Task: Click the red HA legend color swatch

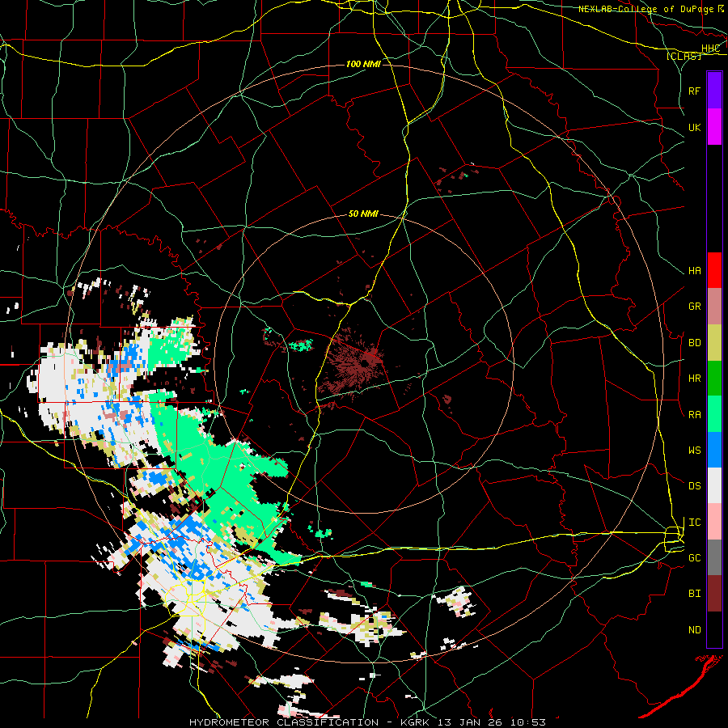Action: pos(714,270)
